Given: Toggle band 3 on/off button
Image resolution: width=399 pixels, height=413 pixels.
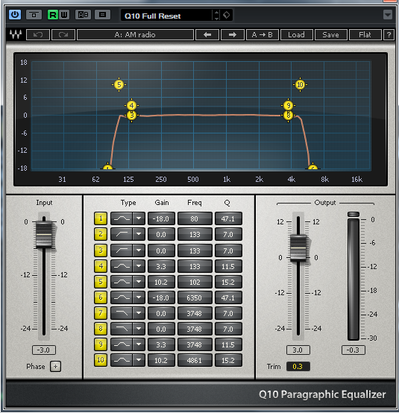Looking at the screenshot, I should coord(100,250).
